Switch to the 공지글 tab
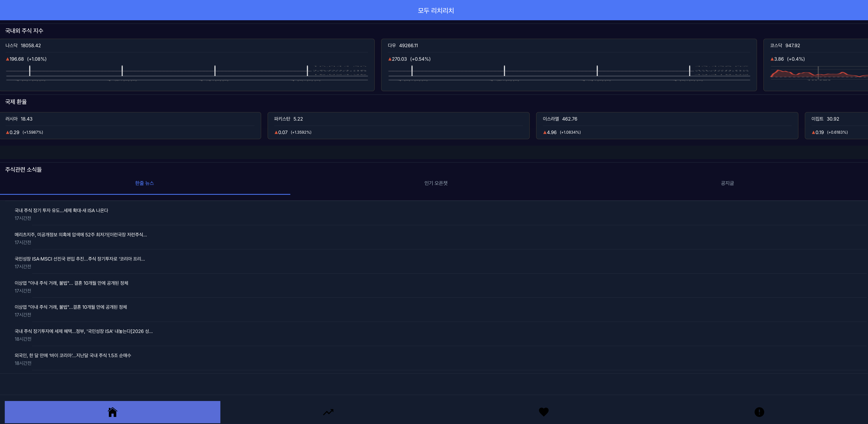 click(x=727, y=183)
